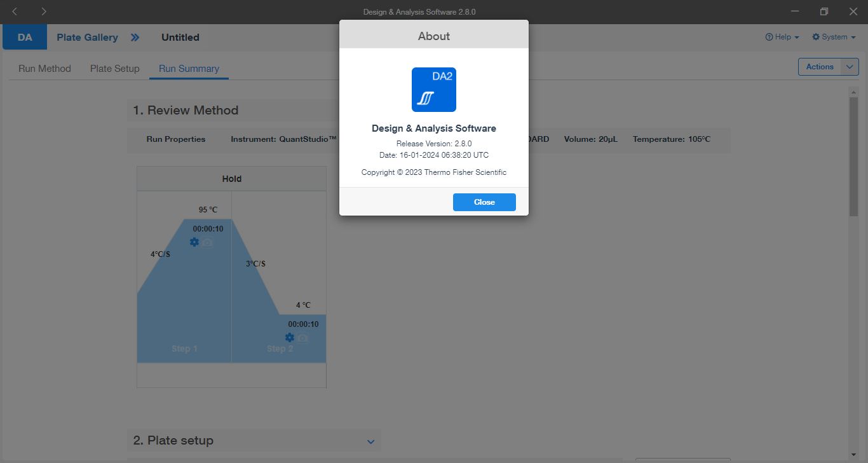Open the Help dropdown menu

pos(782,37)
